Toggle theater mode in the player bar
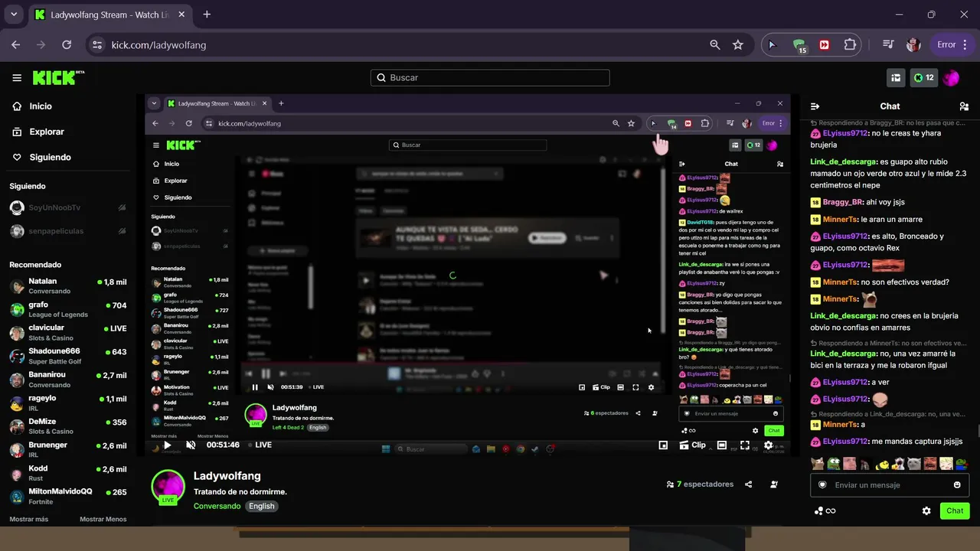This screenshot has height=551, width=980. (721, 445)
